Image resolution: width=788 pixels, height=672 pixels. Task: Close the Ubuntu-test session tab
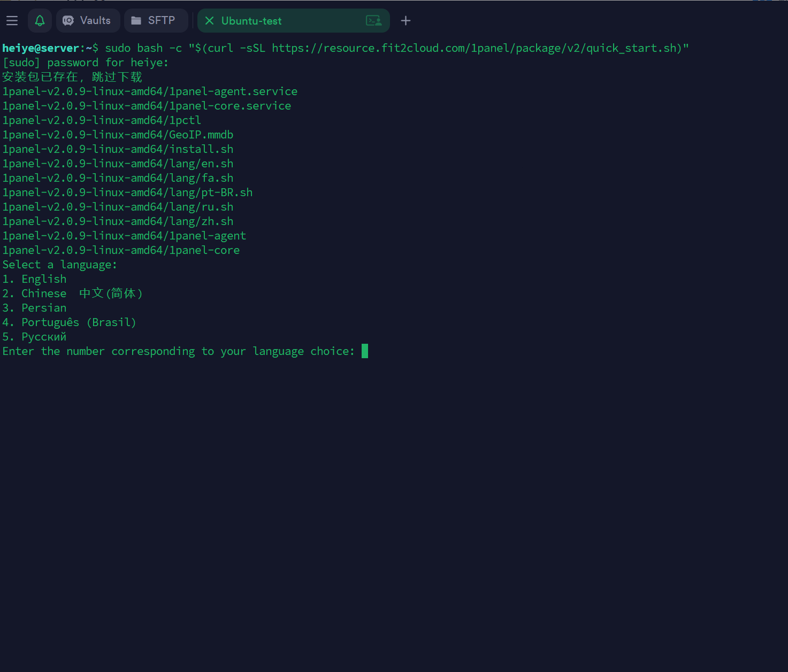point(210,21)
